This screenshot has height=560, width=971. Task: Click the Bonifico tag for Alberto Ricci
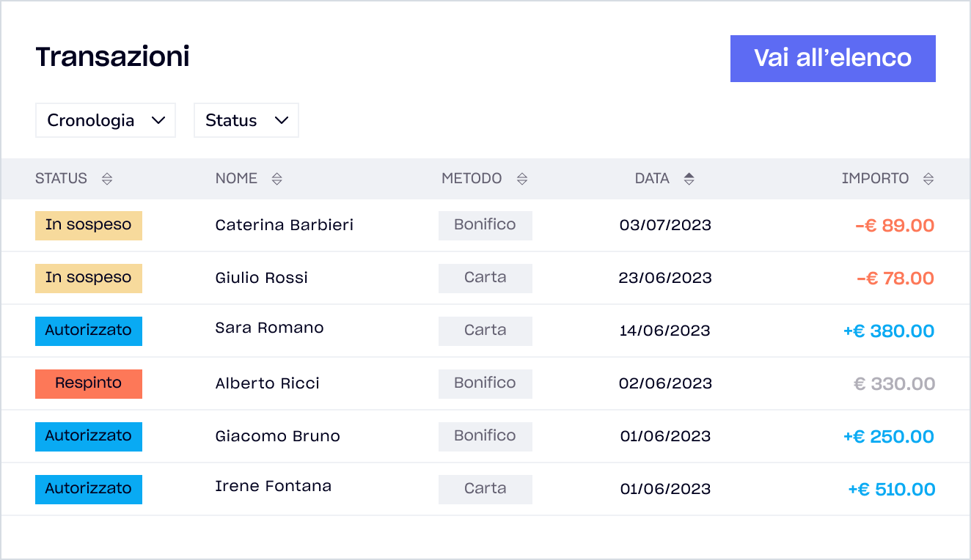(x=485, y=383)
